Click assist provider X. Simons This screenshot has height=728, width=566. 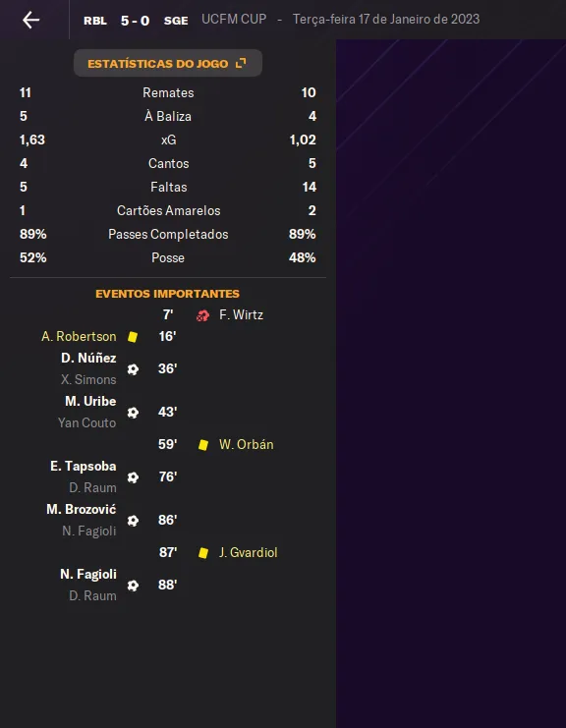coord(88,380)
